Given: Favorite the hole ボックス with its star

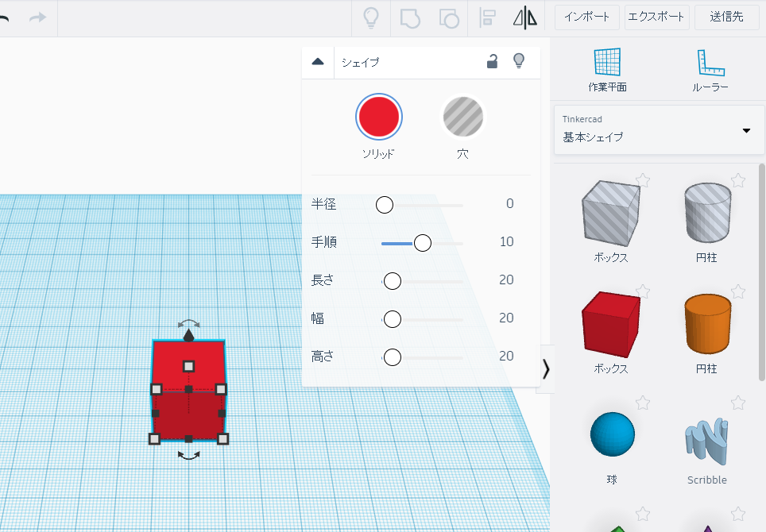Looking at the screenshot, I should 643,180.
